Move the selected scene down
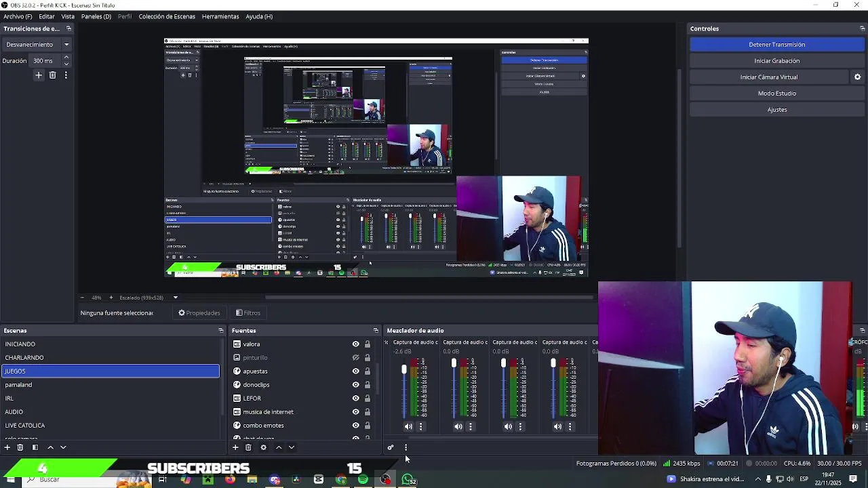This screenshot has height=488, width=868. (63, 447)
